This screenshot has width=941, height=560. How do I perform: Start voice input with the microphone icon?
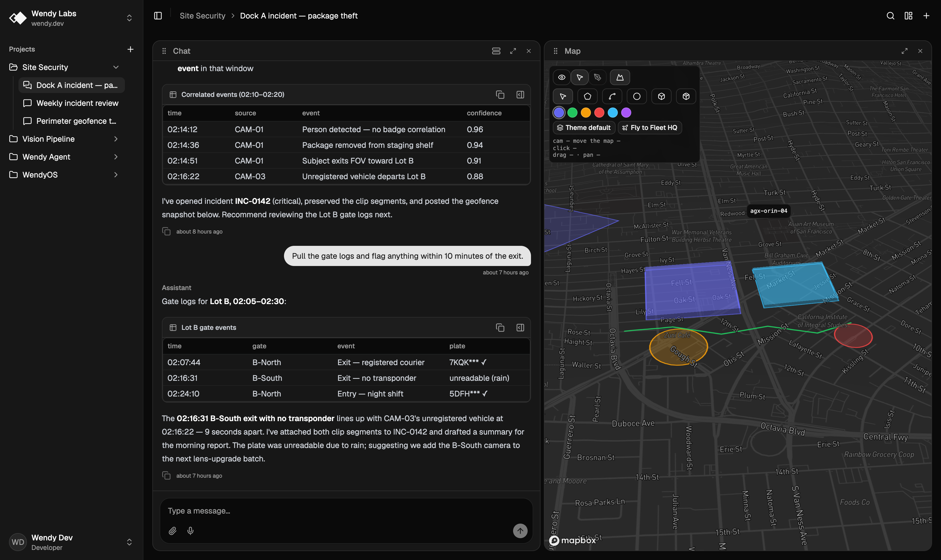pyautogui.click(x=190, y=531)
